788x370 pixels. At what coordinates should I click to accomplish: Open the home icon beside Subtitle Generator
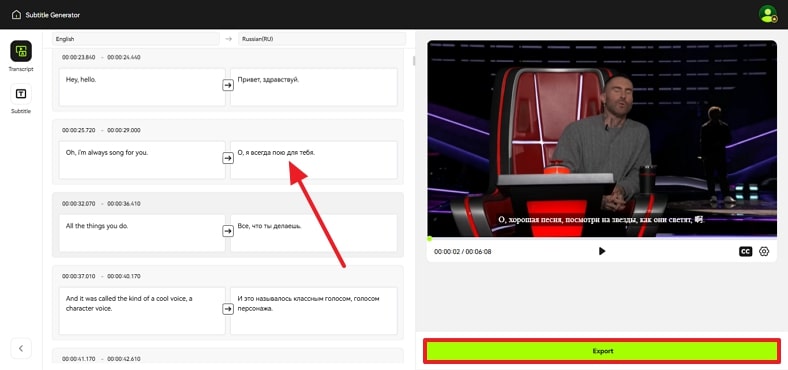coord(17,15)
